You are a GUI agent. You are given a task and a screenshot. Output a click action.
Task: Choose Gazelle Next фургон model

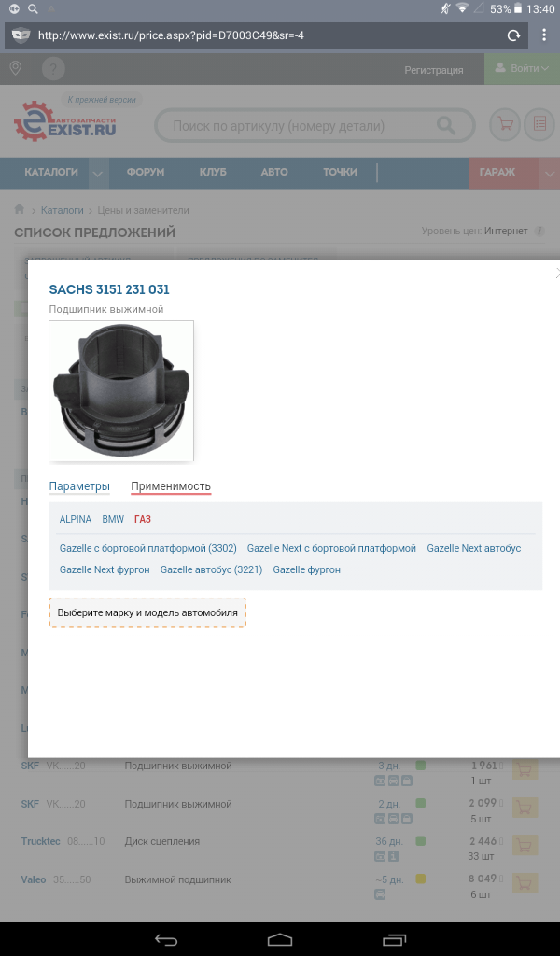(105, 570)
